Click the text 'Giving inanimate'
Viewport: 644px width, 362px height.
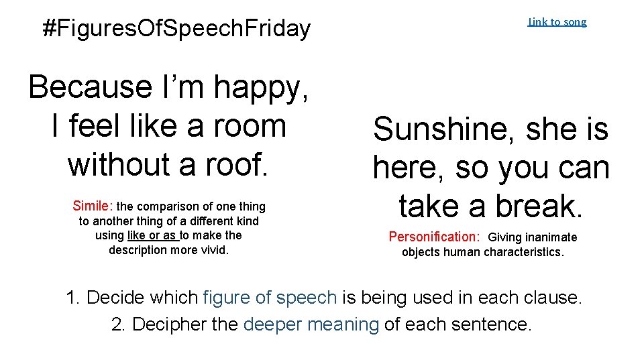[532, 237]
